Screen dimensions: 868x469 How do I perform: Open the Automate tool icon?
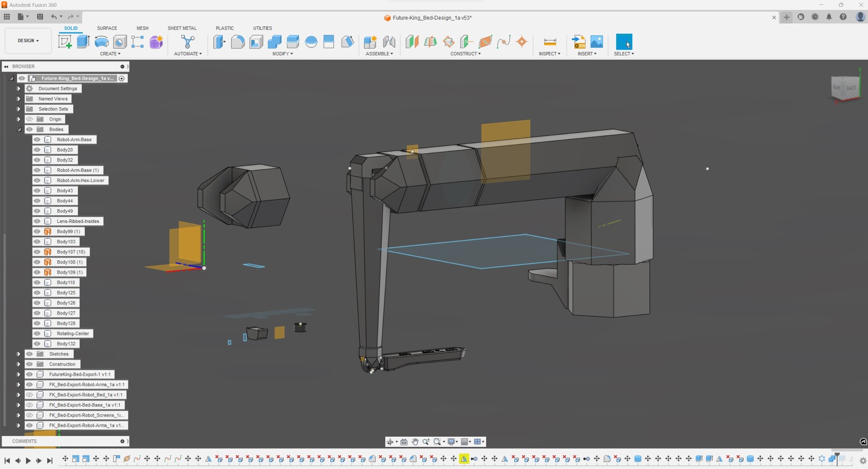click(x=188, y=42)
